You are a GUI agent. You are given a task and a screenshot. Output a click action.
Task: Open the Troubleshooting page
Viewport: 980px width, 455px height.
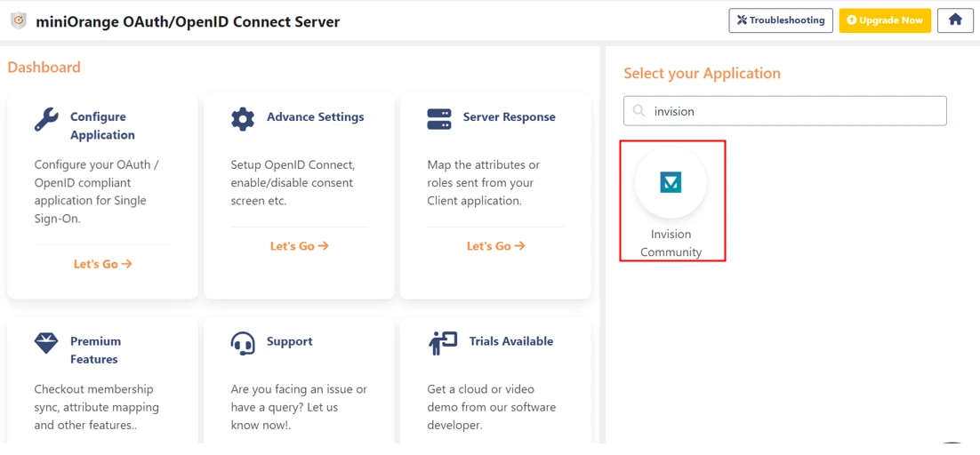[x=781, y=20]
